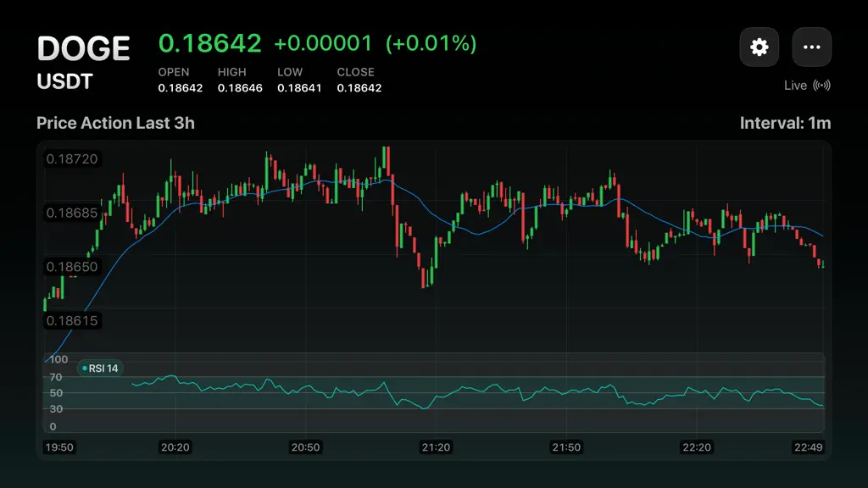Click the 21:50 time axis label
Viewport: 868px width, 488px height.
coord(566,447)
